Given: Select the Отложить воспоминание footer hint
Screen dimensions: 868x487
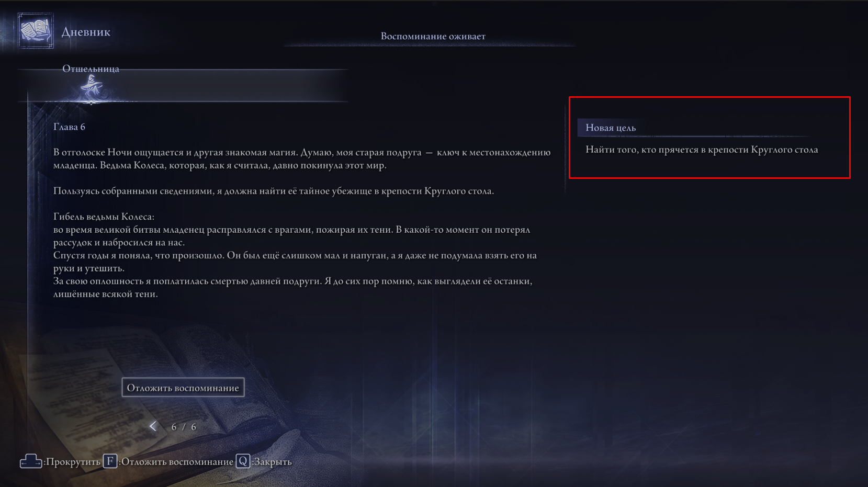Looking at the screenshot, I should point(177,462).
